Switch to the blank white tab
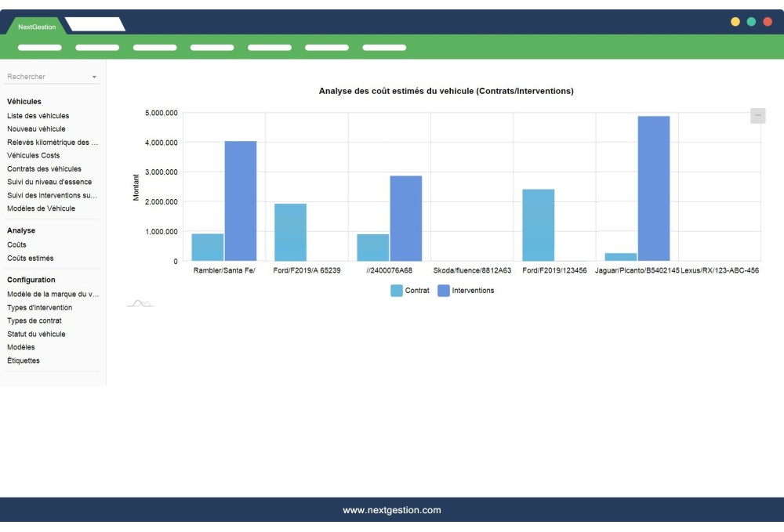Screen dimensions: 784x532 point(95,25)
